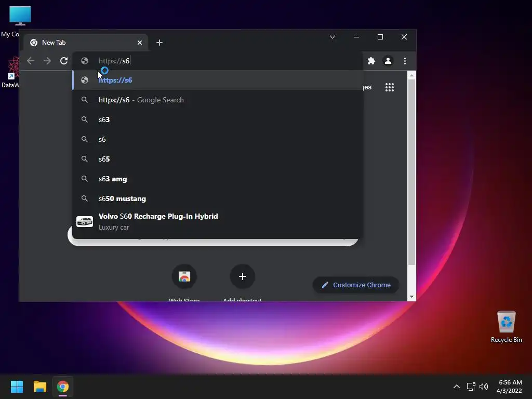Click the vertical scrollbar thumb

(411, 172)
